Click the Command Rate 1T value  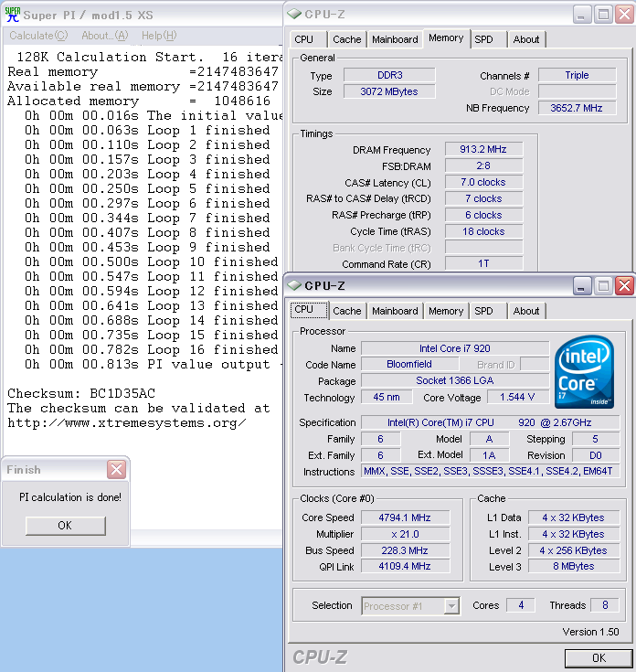click(483, 263)
